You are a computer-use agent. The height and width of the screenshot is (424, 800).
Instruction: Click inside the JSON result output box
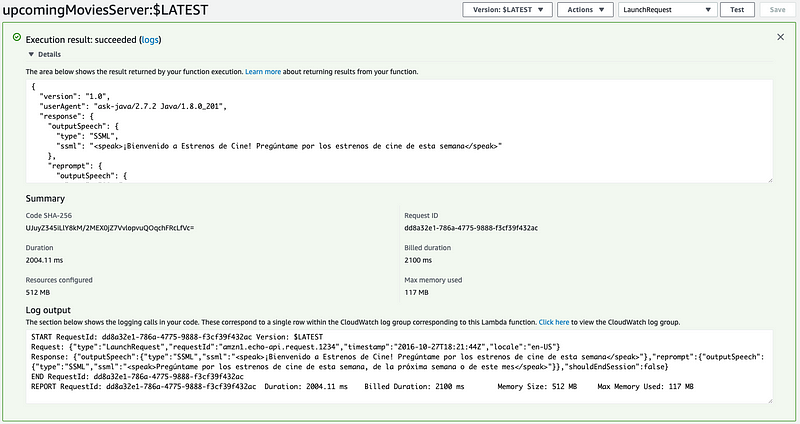click(x=400, y=130)
